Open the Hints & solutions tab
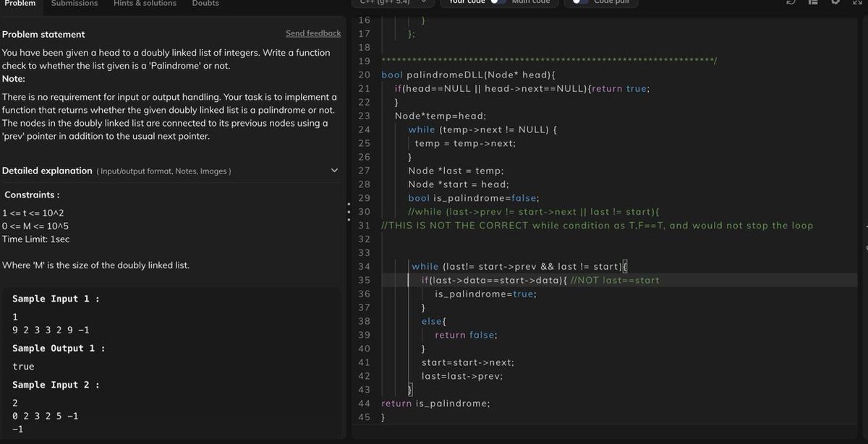 145,4
